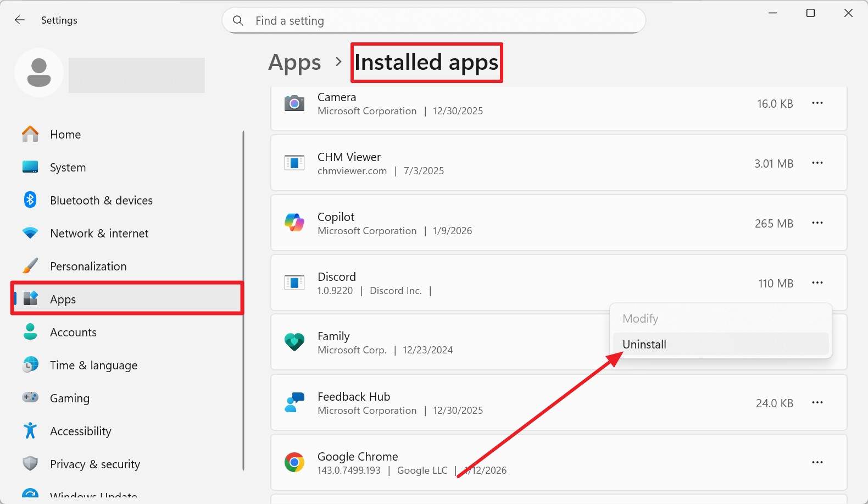The image size is (868, 504).
Task: Click the search magnifier icon
Action: tap(238, 20)
